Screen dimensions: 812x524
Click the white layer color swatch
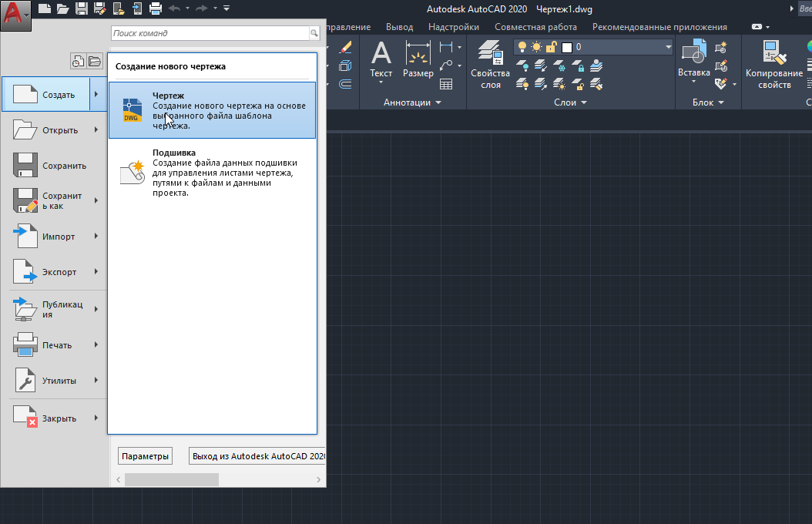click(x=567, y=48)
